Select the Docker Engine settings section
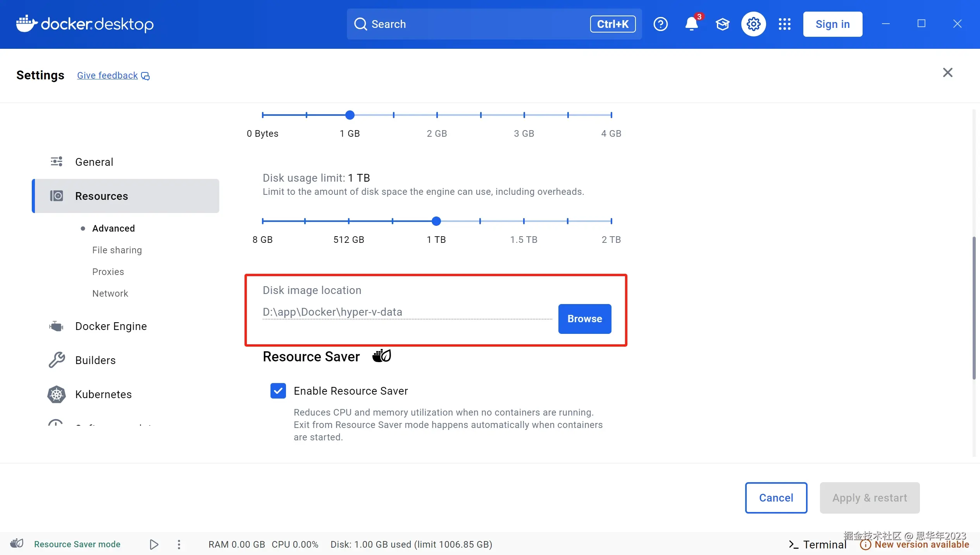Image resolution: width=980 pixels, height=555 pixels. point(111,326)
